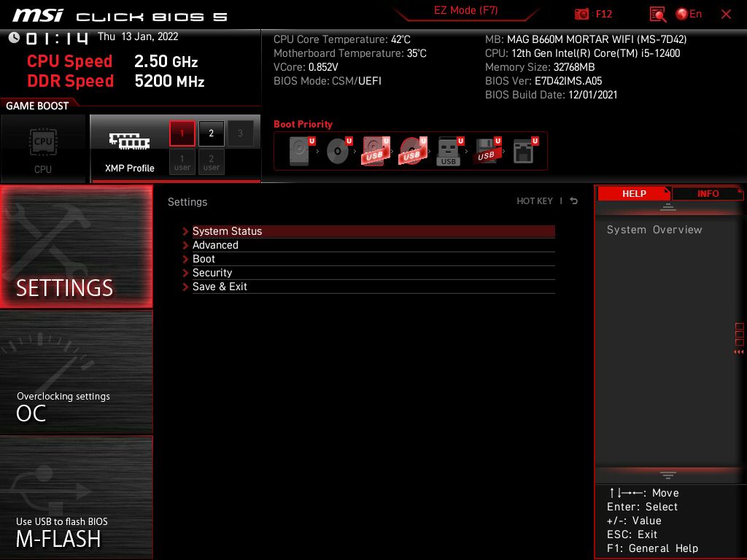Collapse side panel with red triple-arrow

(x=738, y=352)
